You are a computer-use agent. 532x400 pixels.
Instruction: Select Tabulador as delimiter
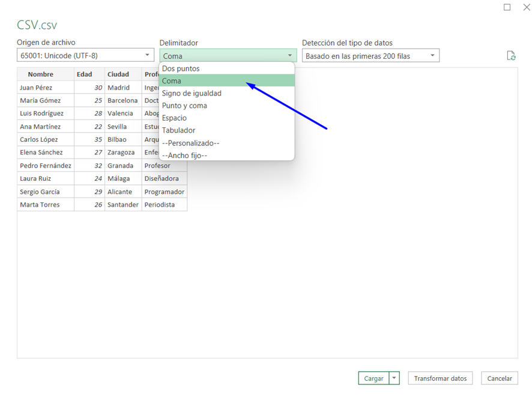click(226, 130)
